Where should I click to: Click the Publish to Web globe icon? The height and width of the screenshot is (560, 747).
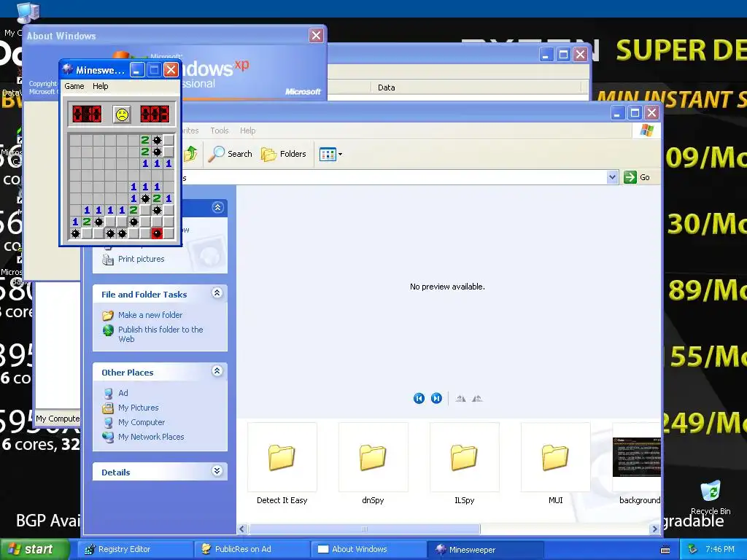pyautogui.click(x=108, y=330)
